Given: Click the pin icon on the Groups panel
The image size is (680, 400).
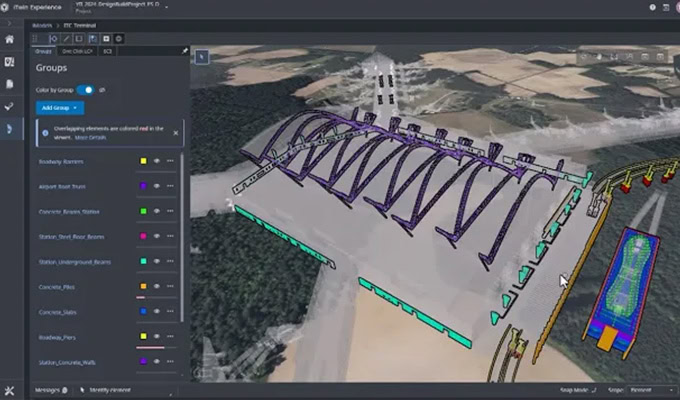Looking at the screenshot, I should point(184,50).
